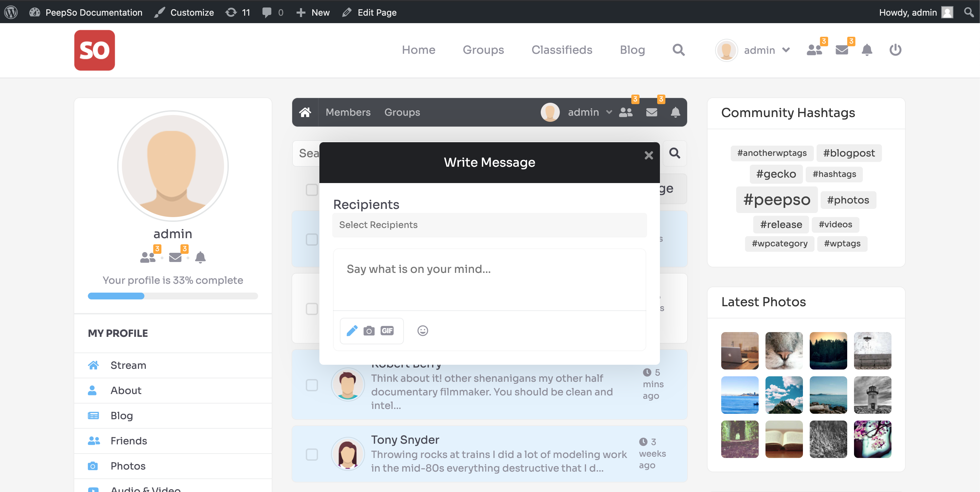980x492 pixels.
Task: Open the Select Recipients dropdown
Action: coord(489,225)
